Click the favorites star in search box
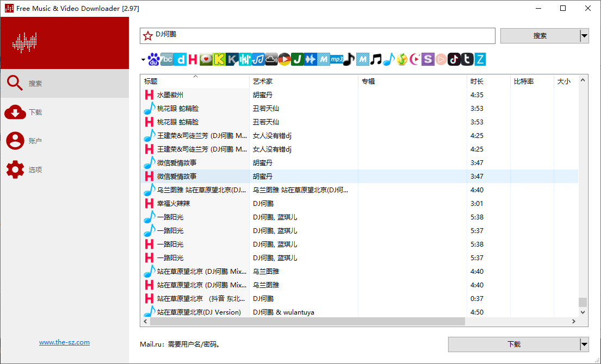 pos(147,36)
